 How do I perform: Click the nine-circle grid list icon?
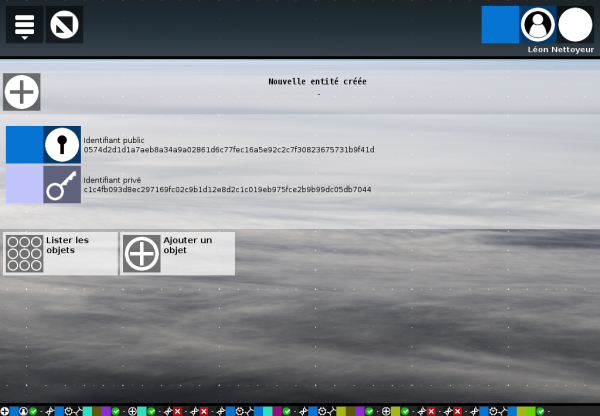click(x=24, y=254)
